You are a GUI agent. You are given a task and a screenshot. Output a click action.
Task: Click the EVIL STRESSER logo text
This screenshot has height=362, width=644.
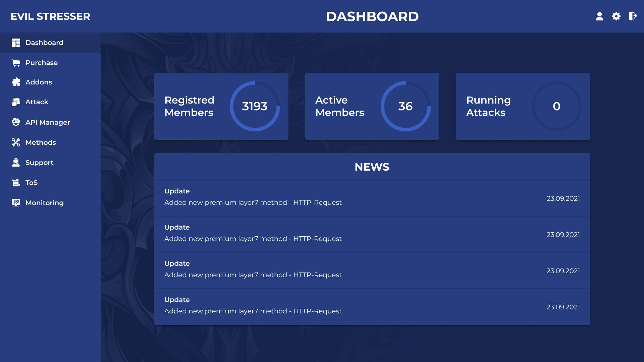pos(50,16)
